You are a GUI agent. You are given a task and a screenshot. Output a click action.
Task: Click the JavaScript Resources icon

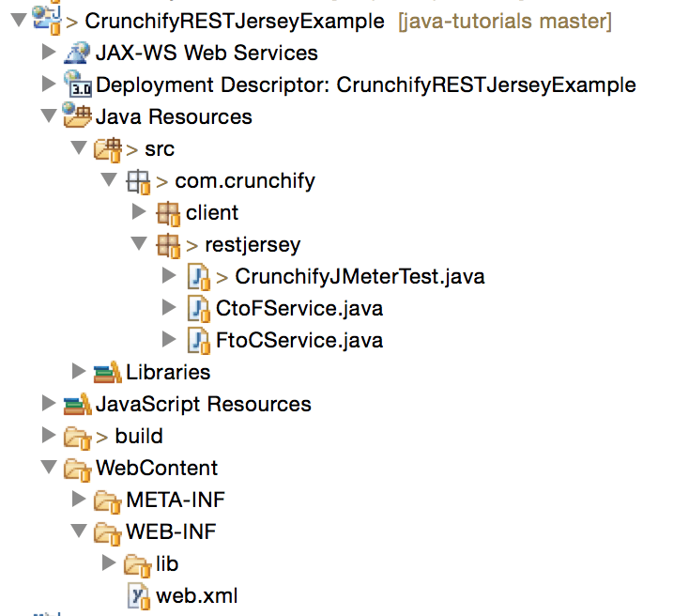click(77, 404)
